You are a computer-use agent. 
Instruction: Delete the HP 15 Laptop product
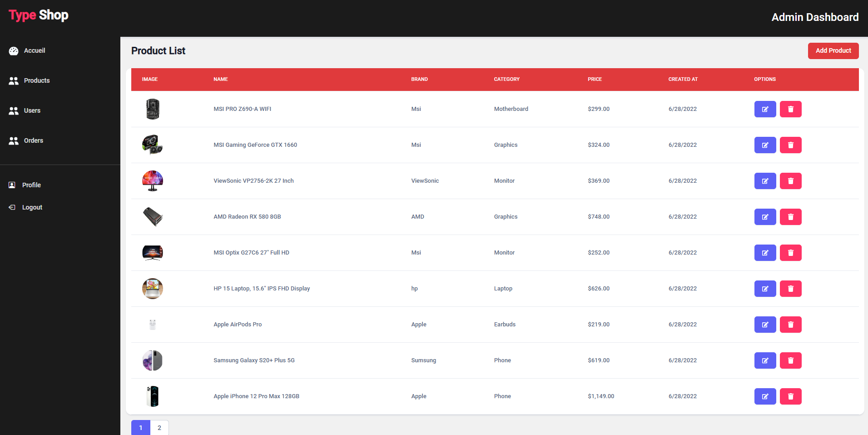click(790, 289)
